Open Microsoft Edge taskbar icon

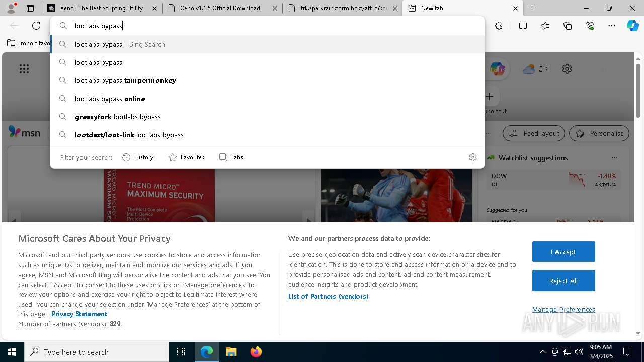tap(207, 352)
